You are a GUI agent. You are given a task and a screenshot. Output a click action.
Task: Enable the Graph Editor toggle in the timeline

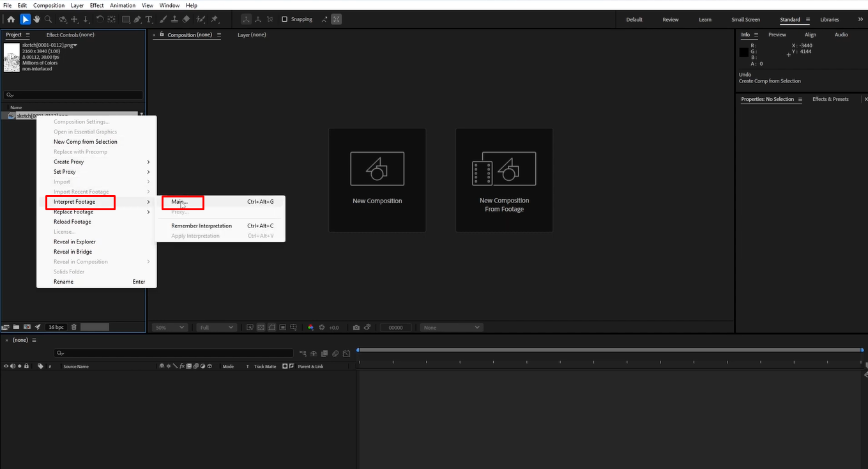tap(346, 353)
